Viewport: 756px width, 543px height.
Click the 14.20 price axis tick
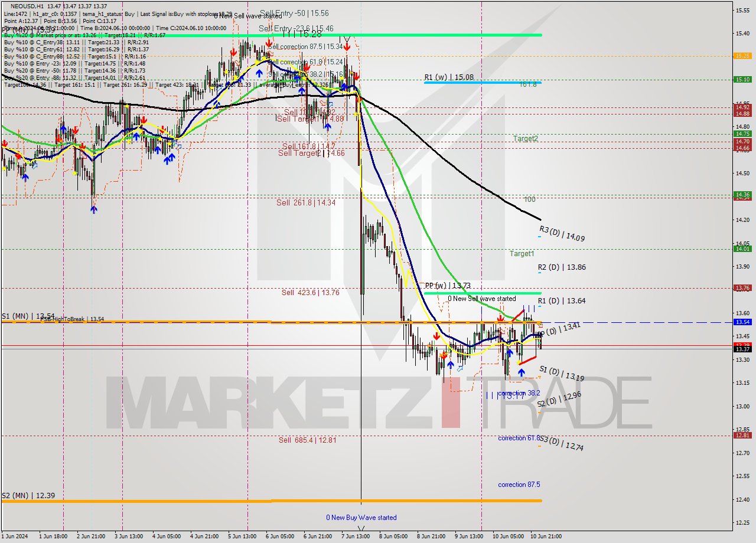(742, 220)
